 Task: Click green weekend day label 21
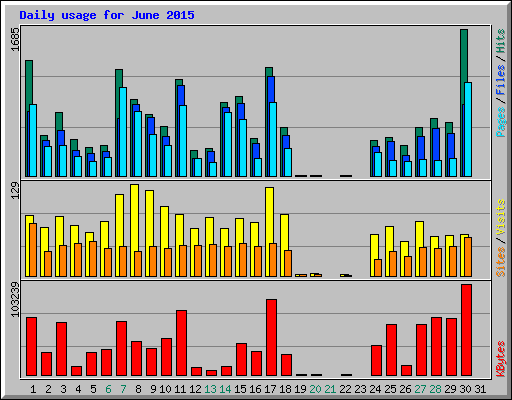[330, 389]
